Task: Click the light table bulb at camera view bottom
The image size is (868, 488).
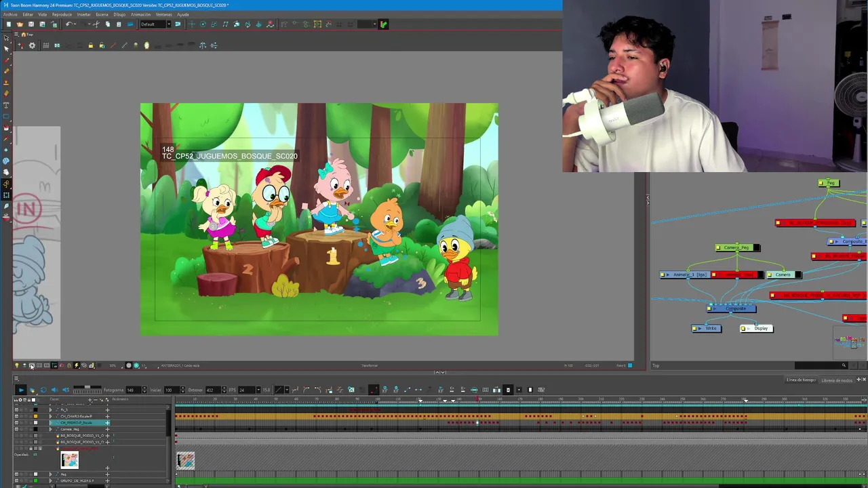Action: [x=17, y=365]
